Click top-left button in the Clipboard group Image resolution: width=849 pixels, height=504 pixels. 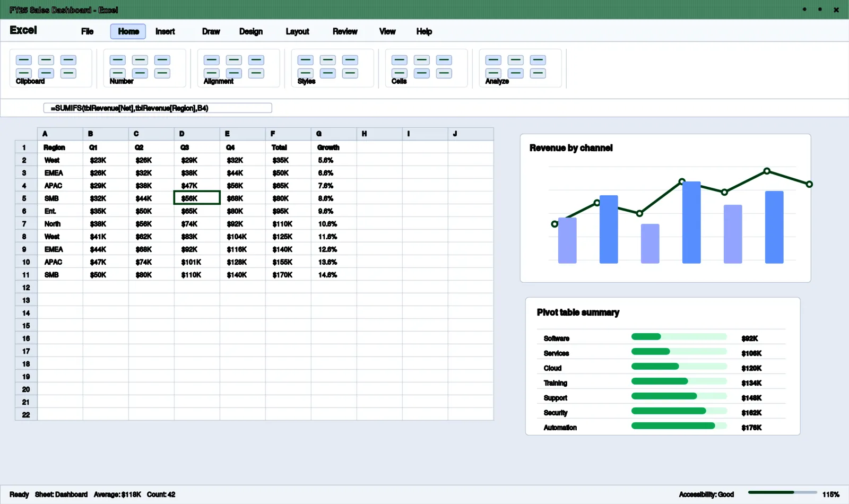(x=24, y=60)
